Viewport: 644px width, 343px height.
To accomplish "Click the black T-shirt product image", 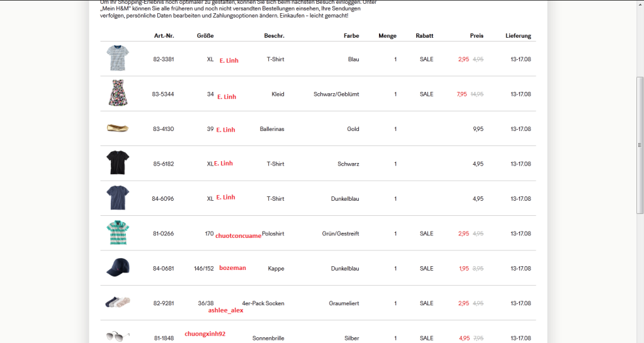I will click(118, 163).
